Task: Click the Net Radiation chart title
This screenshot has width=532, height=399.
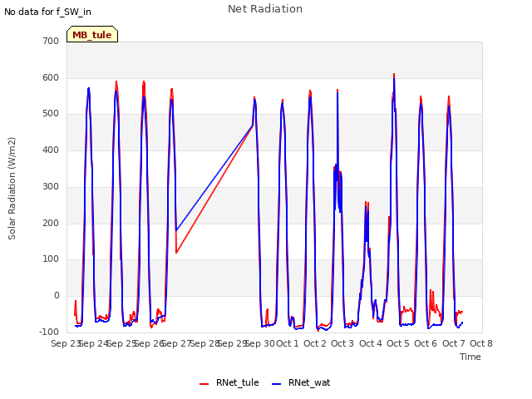Action: coord(265,9)
